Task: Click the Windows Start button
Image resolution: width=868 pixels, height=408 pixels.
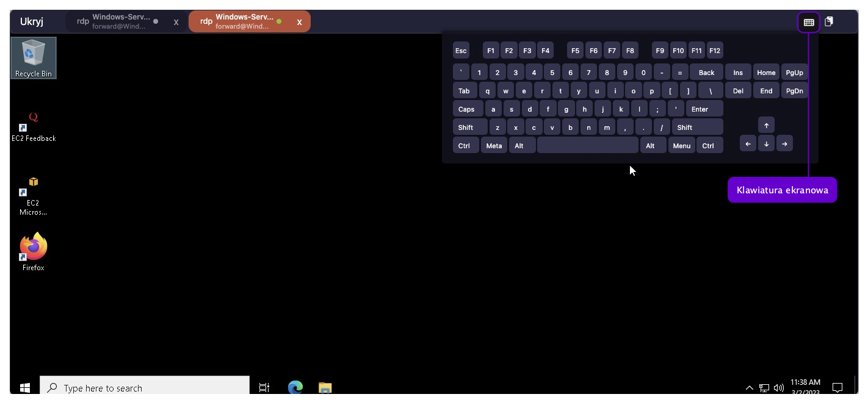Action: tap(25, 387)
